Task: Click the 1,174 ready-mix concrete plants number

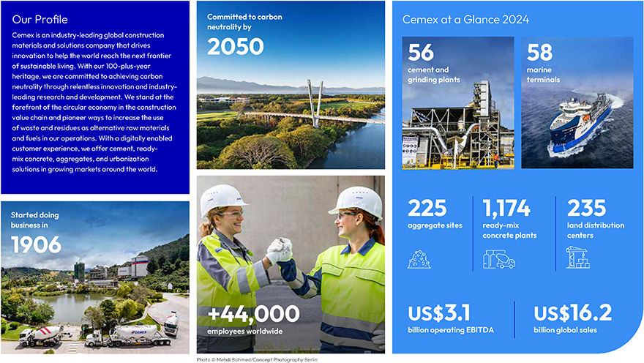Action: tap(506, 208)
